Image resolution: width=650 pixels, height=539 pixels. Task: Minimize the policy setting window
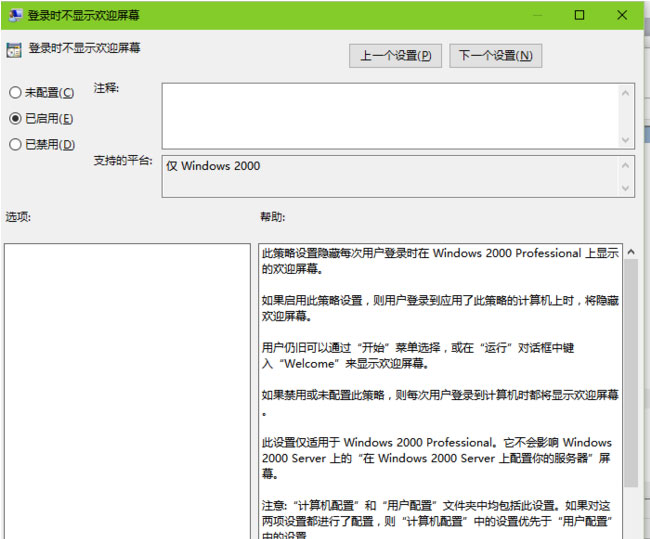(538, 15)
